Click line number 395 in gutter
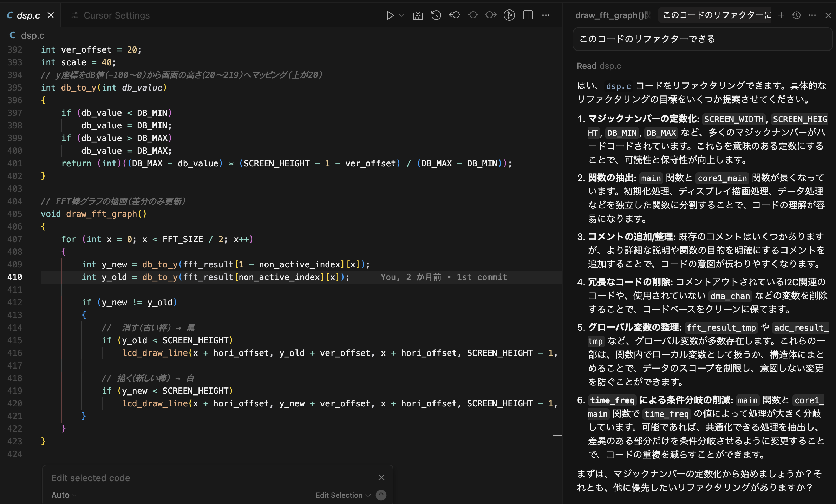Viewport: 836px width, 504px height. point(15,88)
